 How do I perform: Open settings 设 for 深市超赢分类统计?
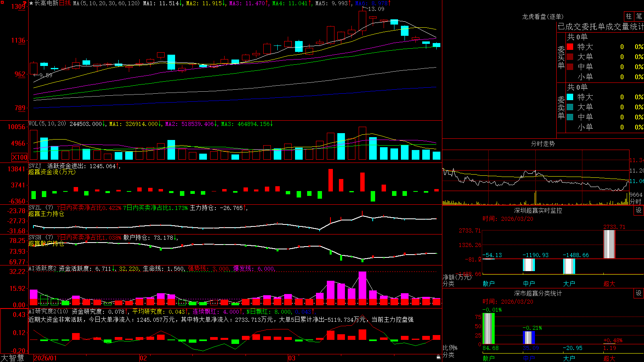click(x=639, y=293)
